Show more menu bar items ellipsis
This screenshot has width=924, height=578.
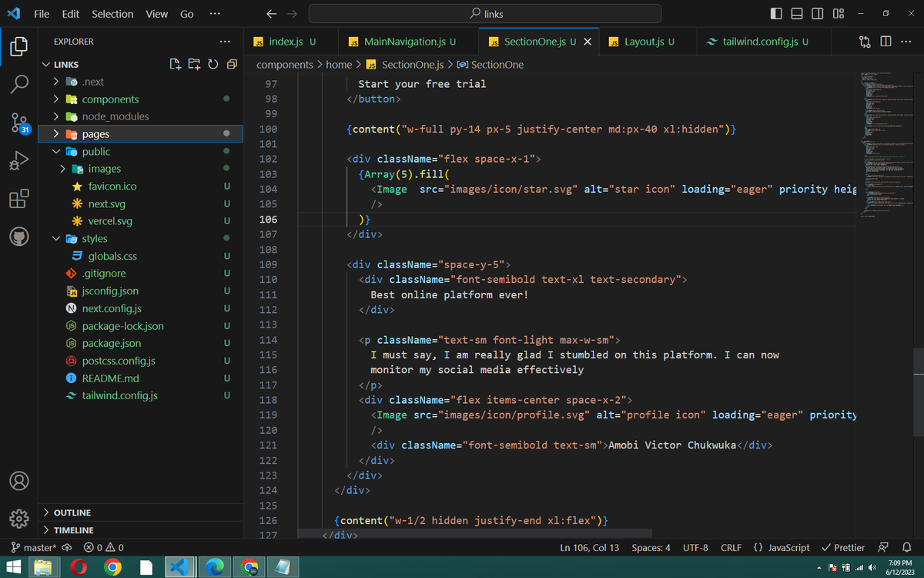click(215, 14)
